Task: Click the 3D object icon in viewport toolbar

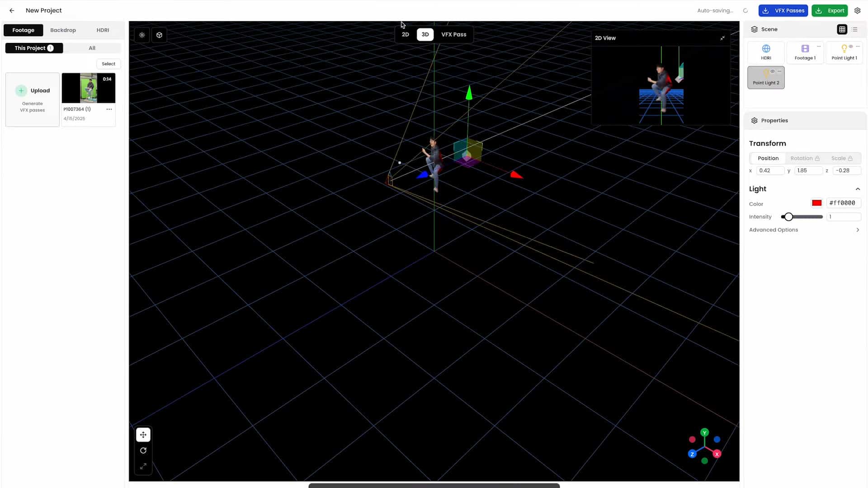Action: [x=159, y=35]
